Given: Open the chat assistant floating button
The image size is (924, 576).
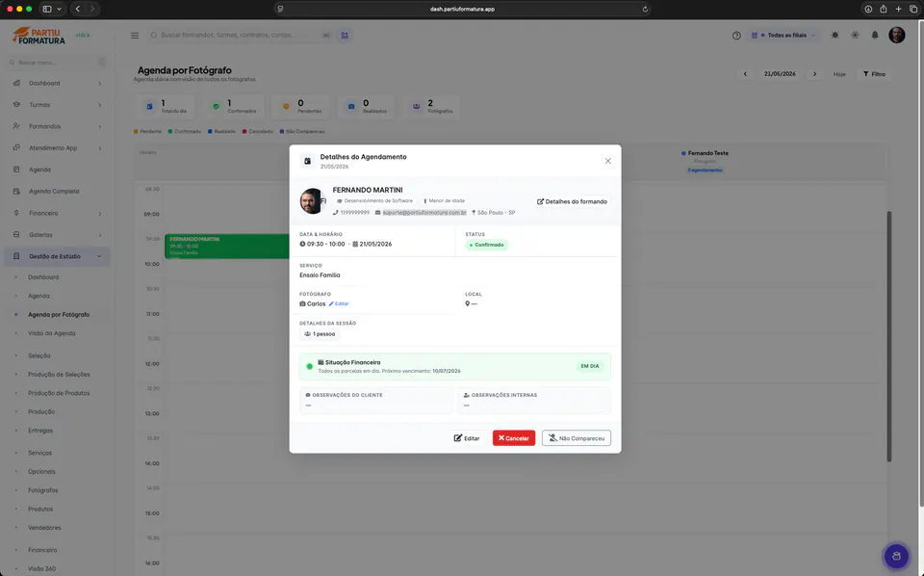Looking at the screenshot, I should (x=896, y=556).
